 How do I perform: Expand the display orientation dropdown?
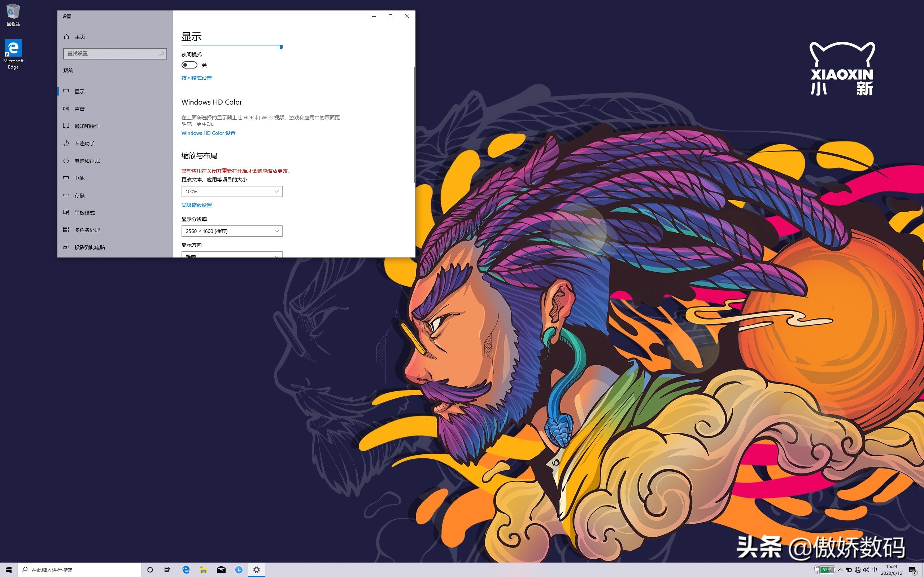(x=232, y=255)
